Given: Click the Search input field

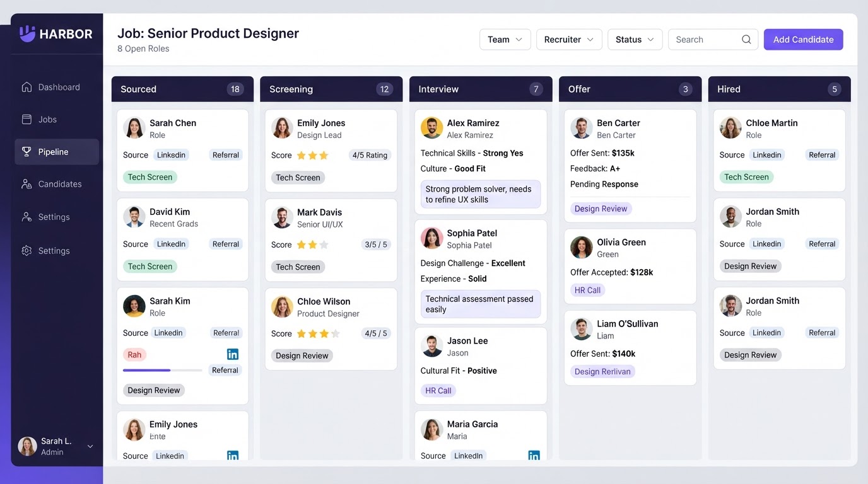Looking at the screenshot, I should (x=713, y=39).
